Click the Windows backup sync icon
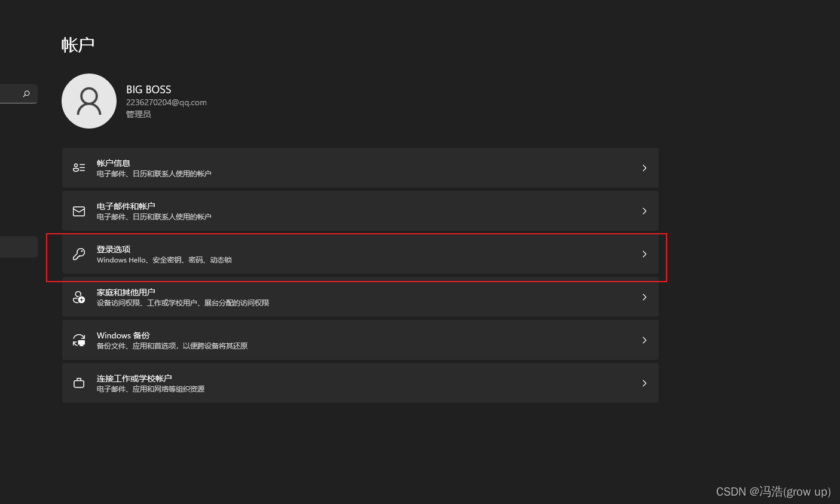840x504 pixels. [x=79, y=340]
